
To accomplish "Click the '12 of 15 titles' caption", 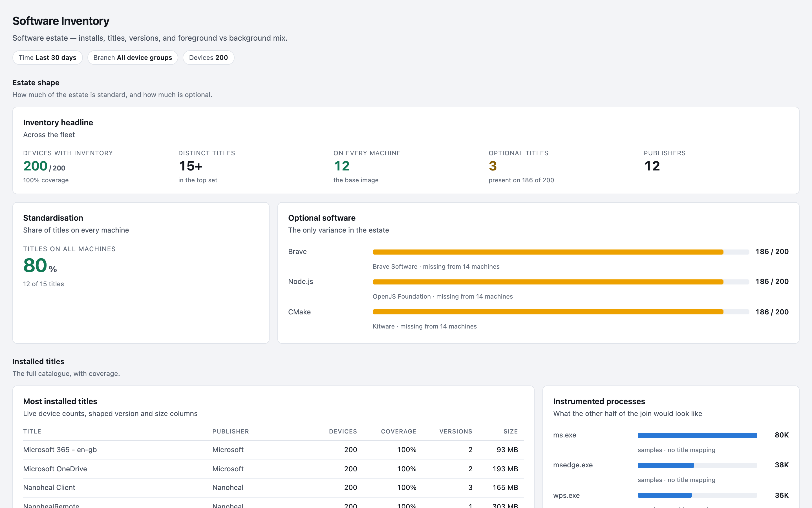I will 44,284.
